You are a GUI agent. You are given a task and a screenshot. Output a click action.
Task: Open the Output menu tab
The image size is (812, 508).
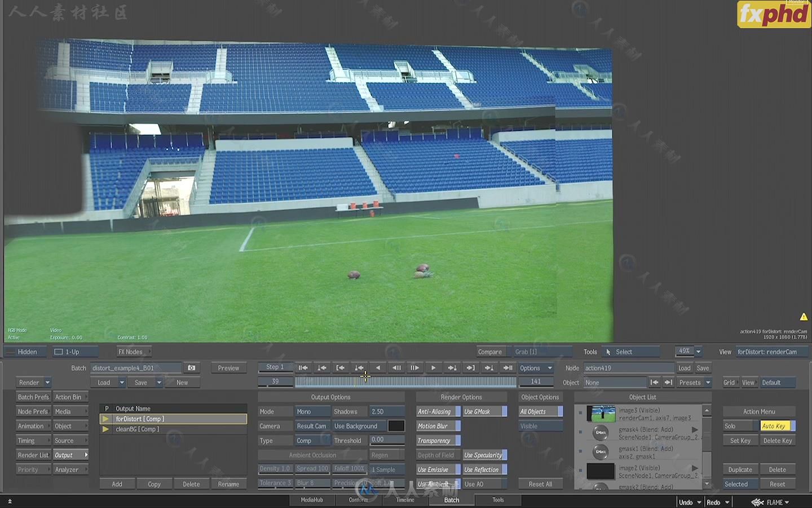70,455
